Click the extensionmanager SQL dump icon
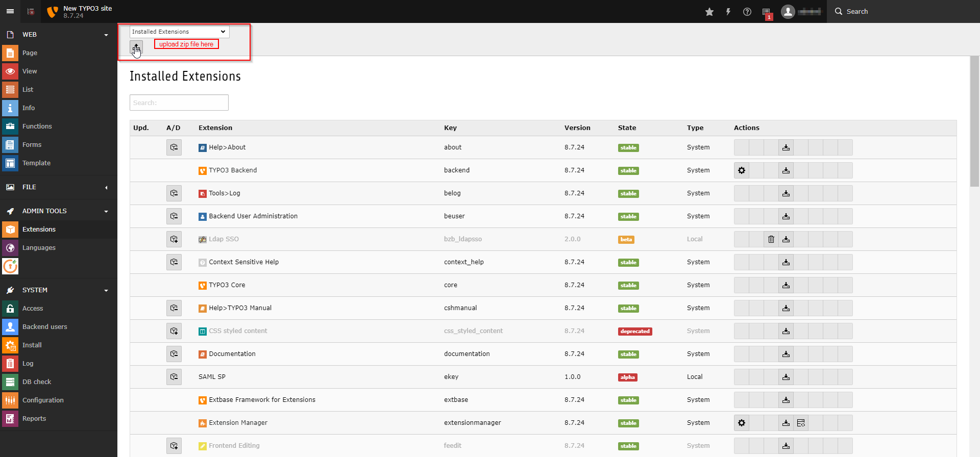 [801, 423]
